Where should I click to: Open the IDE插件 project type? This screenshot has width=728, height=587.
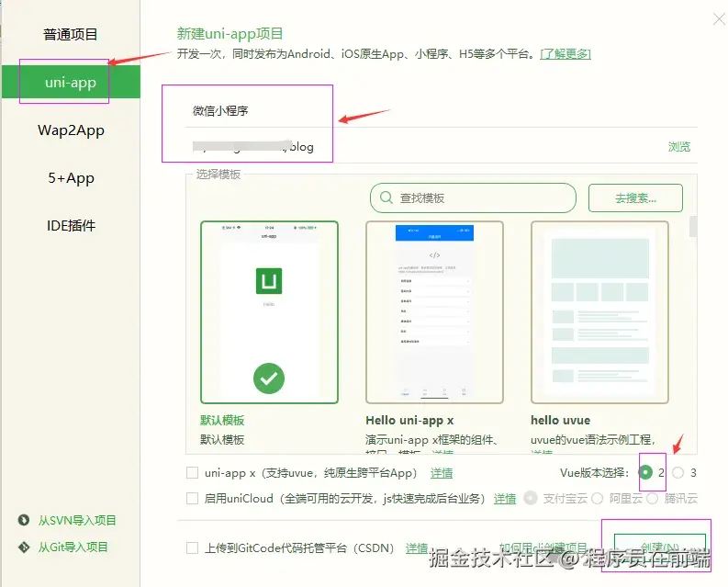click(71, 226)
